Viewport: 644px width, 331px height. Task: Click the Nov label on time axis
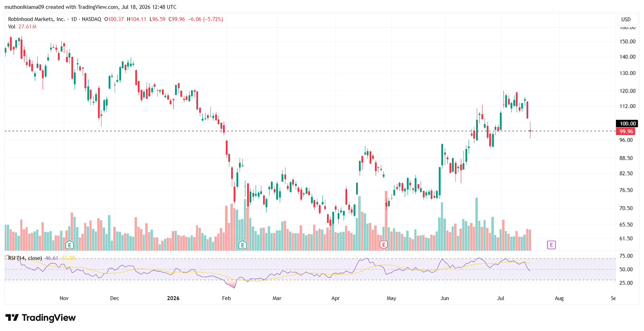[x=64, y=298]
